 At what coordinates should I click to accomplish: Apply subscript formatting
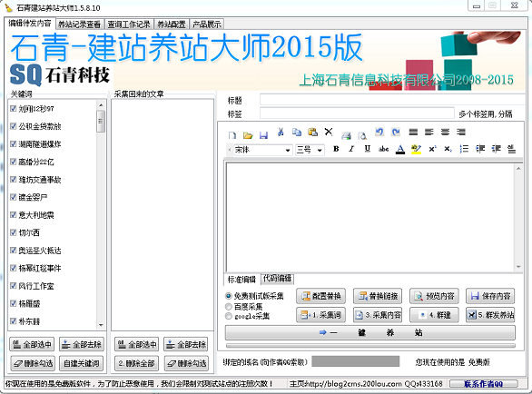(x=448, y=149)
